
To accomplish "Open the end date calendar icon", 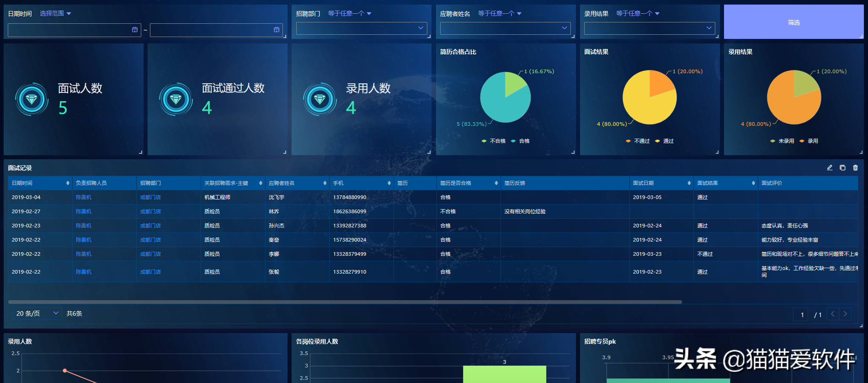I will click(277, 30).
